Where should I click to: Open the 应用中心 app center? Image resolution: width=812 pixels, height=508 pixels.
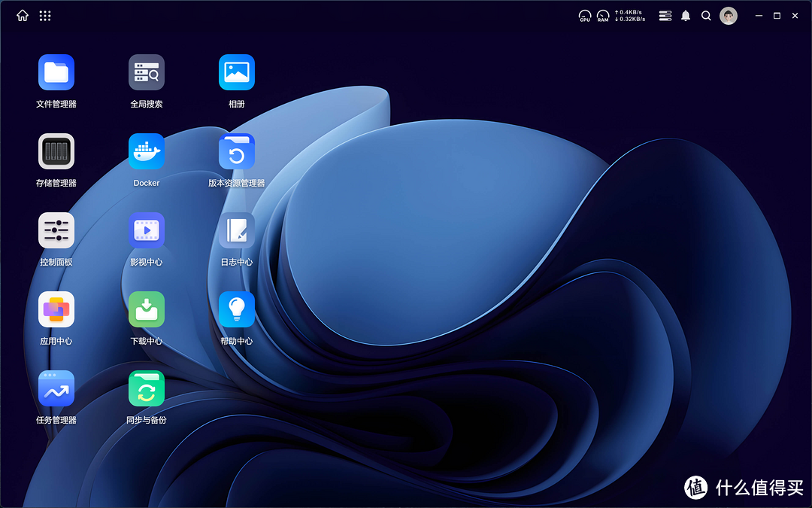pos(56,310)
